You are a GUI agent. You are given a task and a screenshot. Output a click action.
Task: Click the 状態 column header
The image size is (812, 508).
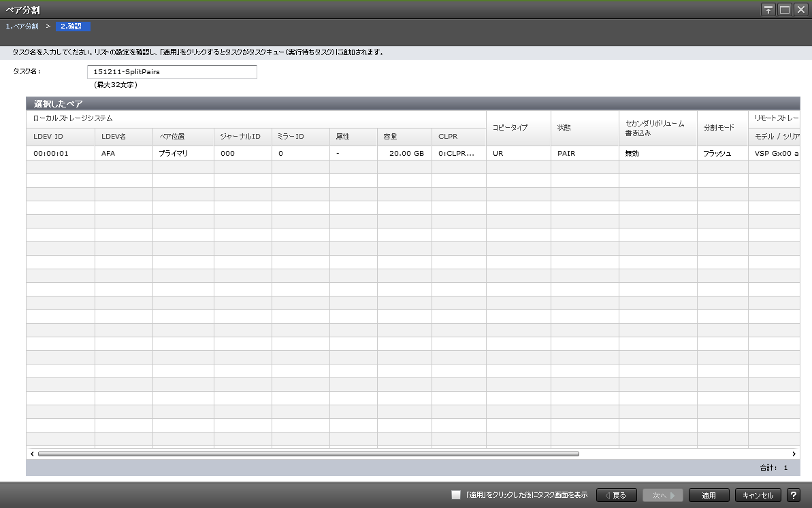tap(584, 128)
